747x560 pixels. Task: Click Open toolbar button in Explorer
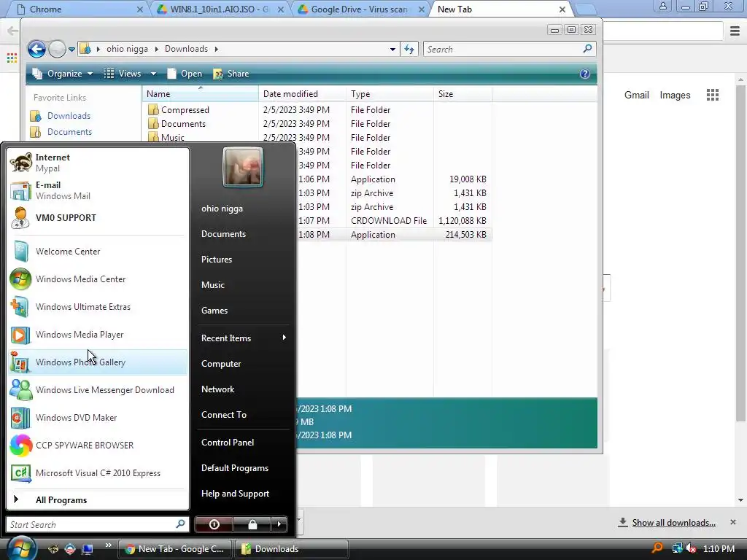[x=185, y=74]
